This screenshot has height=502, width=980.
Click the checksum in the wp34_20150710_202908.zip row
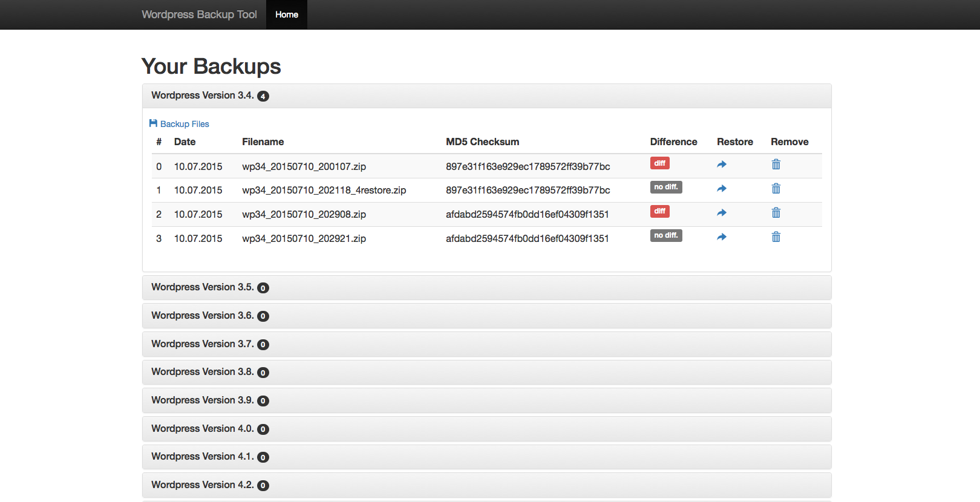528,215
